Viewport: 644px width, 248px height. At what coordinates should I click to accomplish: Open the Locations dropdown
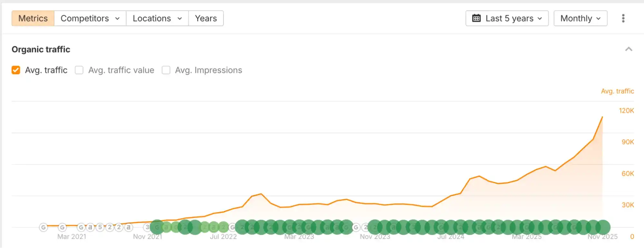[x=157, y=18]
